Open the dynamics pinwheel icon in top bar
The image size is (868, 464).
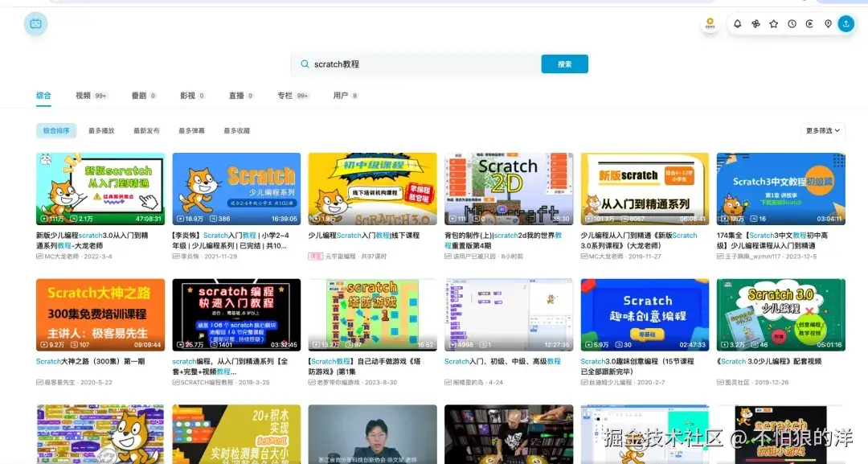pos(755,23)
